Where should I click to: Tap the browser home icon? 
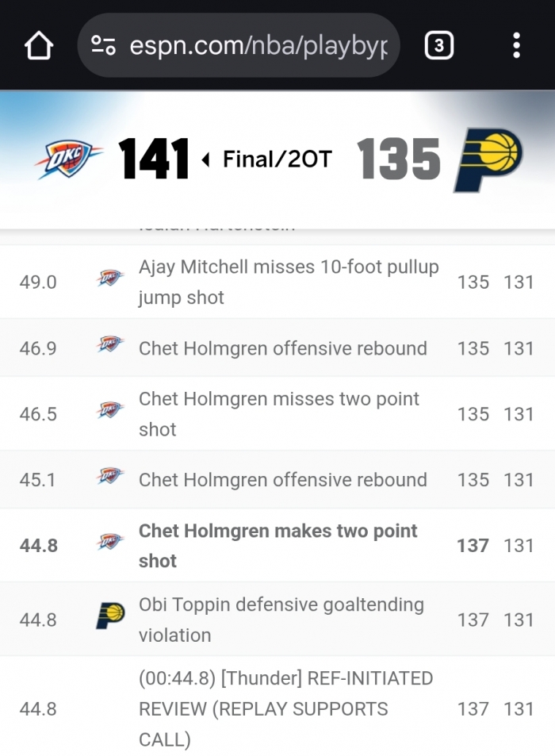39,46
